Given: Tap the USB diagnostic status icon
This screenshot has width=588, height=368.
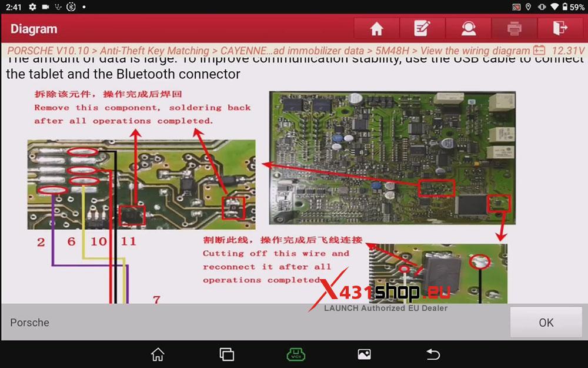Looking at the screenshot, I should [58, 6].
